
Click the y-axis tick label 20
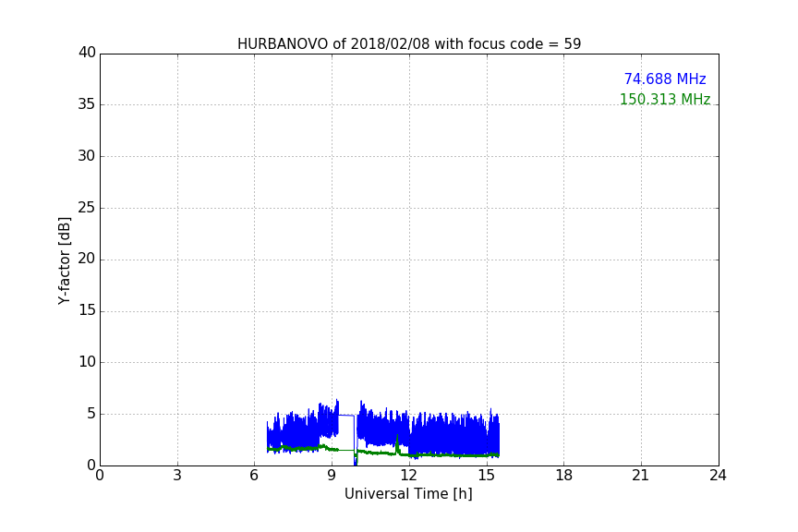(x=87, y=260)
